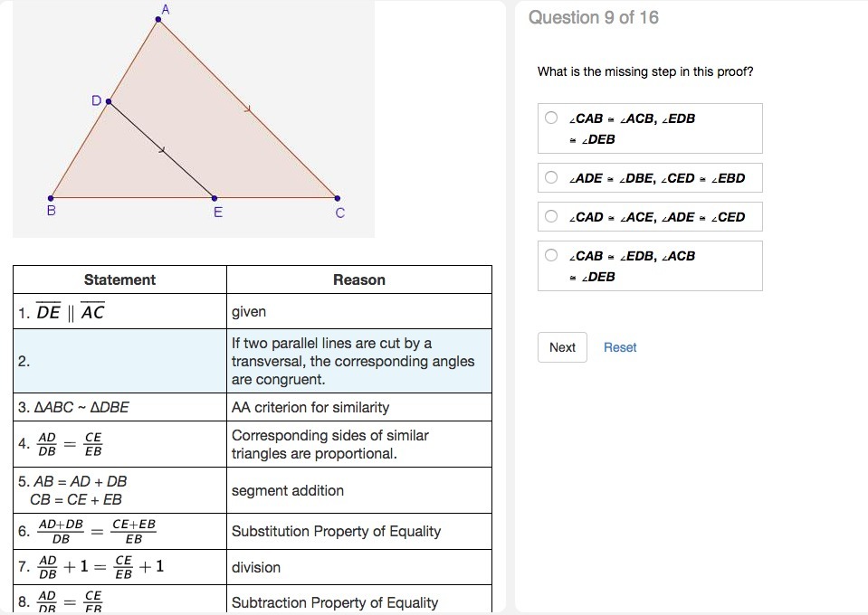Click the Reason column header

[358, 279]
